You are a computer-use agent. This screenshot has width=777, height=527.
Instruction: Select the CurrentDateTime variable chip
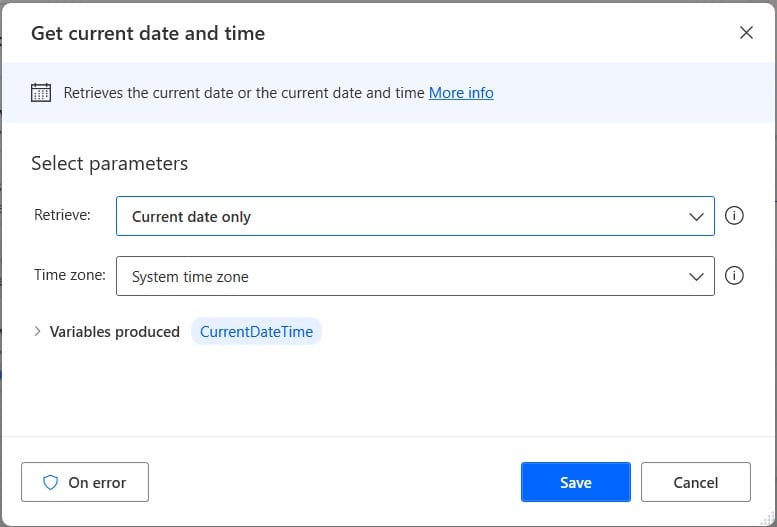coord(256,331)
